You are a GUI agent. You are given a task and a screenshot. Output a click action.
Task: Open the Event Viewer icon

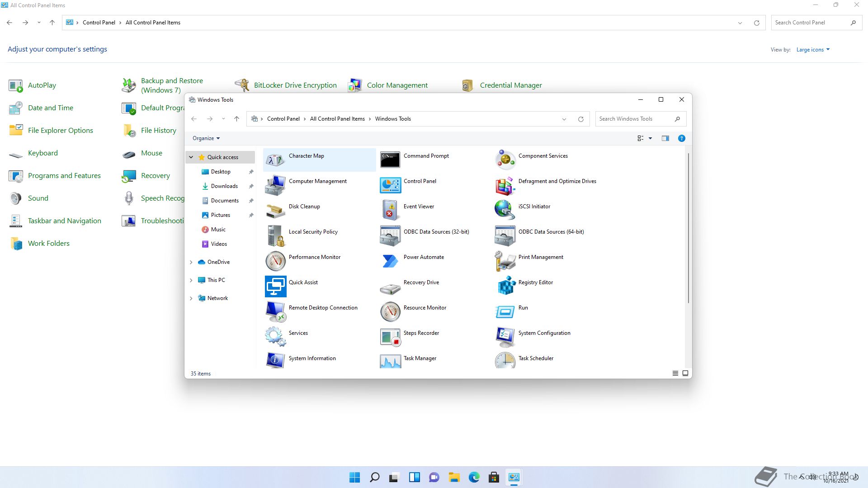[x=390, y=210]
